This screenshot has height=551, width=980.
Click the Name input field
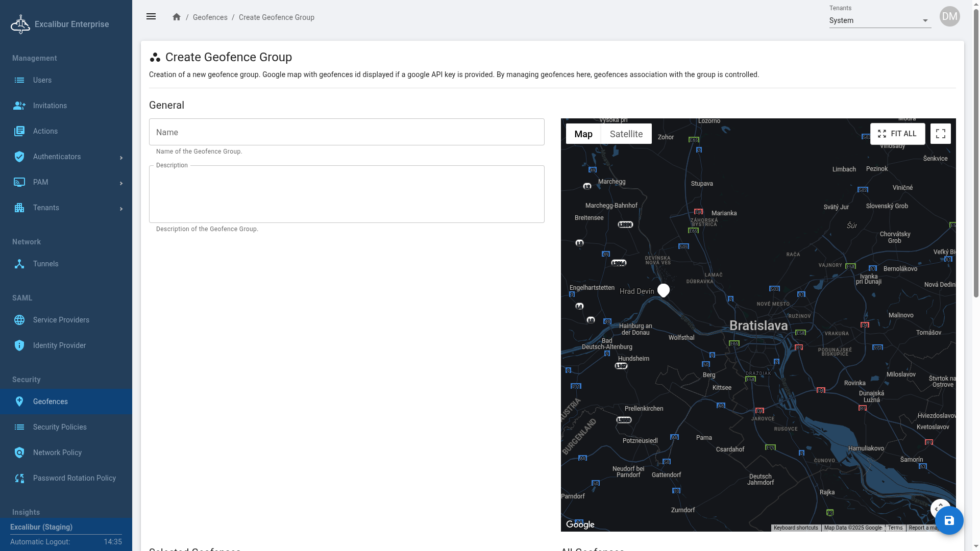(346, 132)
